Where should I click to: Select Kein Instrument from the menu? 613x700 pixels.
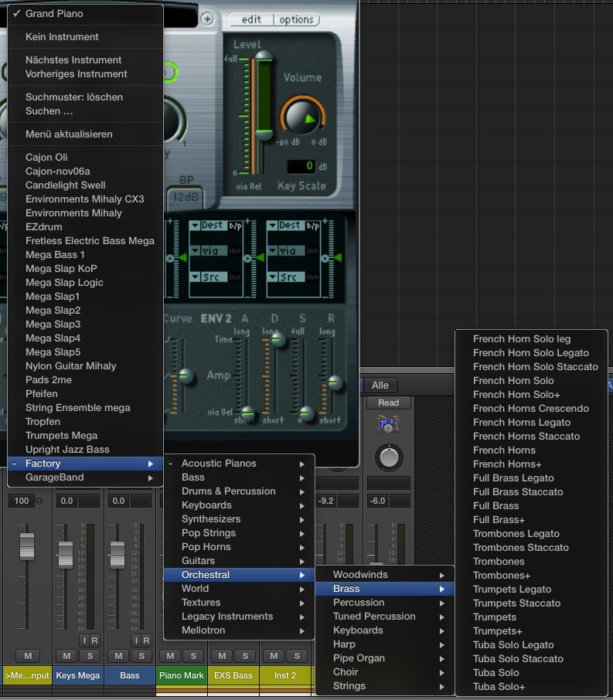[85, 36]
